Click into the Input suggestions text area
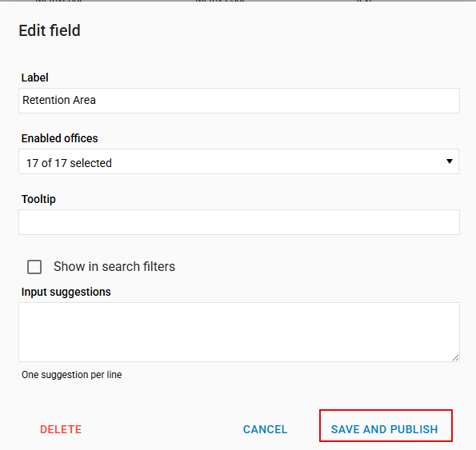The image size is (476, 450). tap(239, 332)
